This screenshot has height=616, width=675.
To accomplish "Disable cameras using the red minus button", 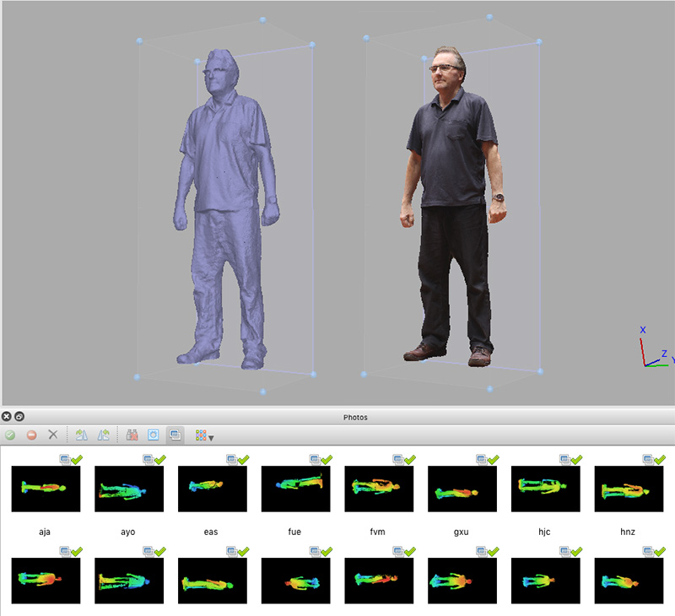I will pyautogui.click(x=32, y=435).
